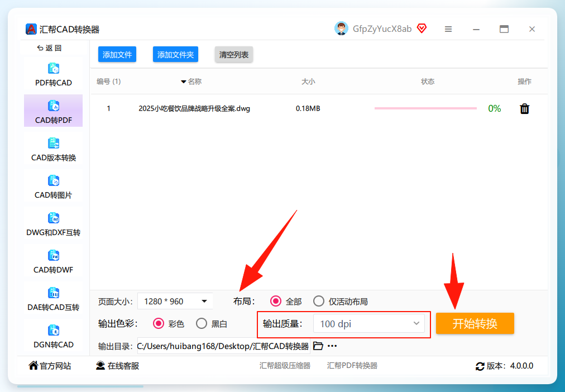Open the 页面大小 1280 * 960 dropdown
The height and width of the screenshot is (392, 565).
point(175,301)
